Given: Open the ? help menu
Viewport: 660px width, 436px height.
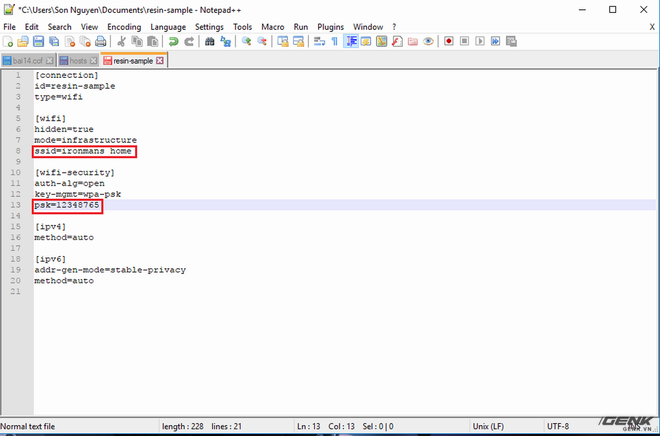Looking at the screenshot, I should coord(394,27).
